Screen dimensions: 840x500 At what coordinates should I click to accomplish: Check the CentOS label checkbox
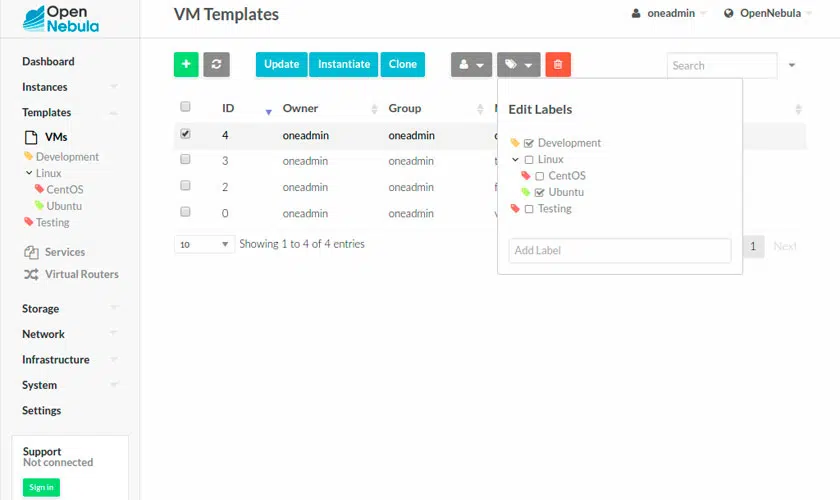tap(539, 176)
